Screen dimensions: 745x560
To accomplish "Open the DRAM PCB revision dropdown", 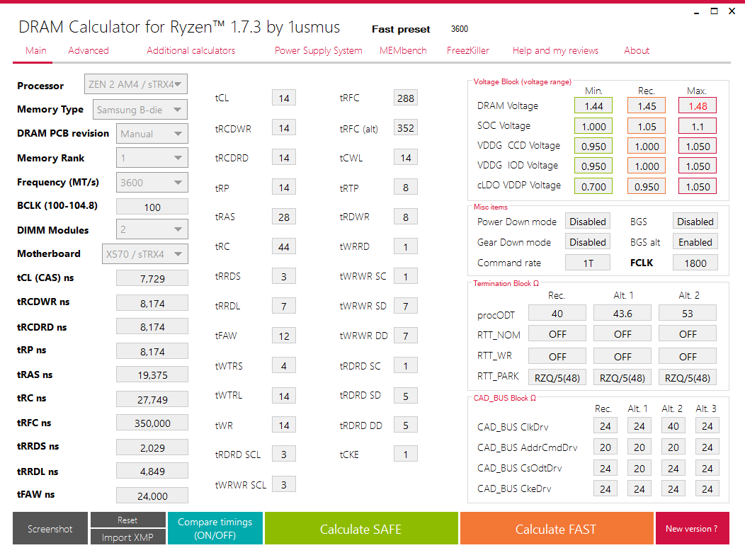I will click(x=152, y=134).
